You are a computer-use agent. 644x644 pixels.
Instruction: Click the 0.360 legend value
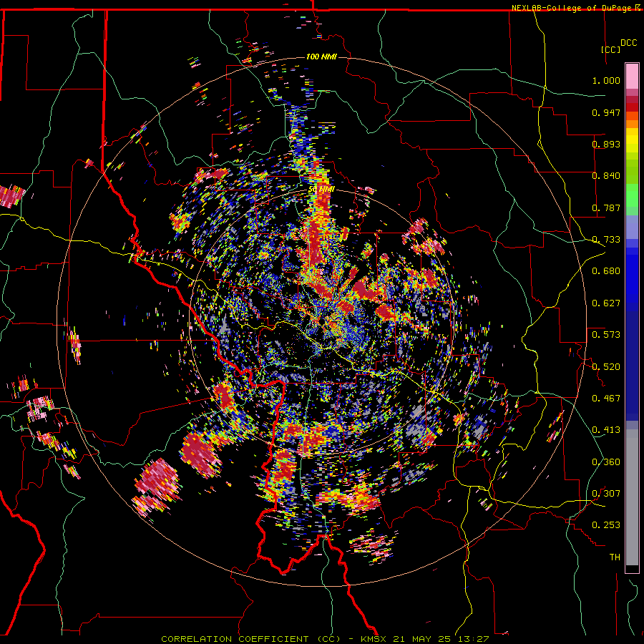606,462
